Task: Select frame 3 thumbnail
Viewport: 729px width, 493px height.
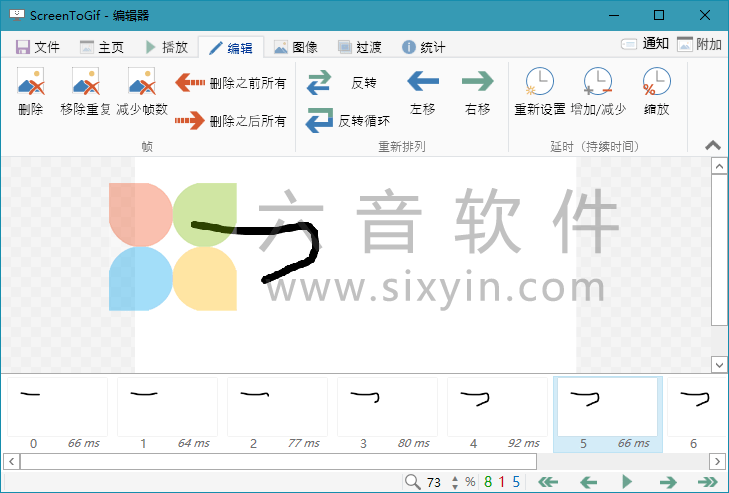Action: (x=387, y=407)
